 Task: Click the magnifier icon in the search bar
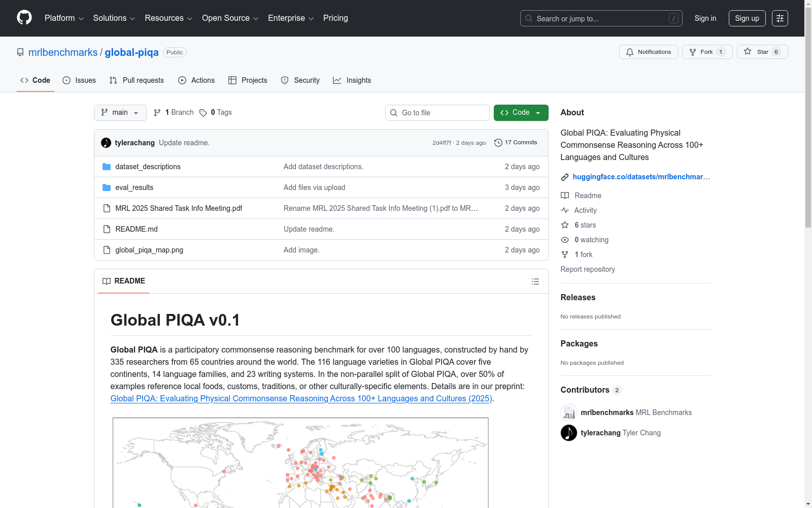click(x=529, y=18)
